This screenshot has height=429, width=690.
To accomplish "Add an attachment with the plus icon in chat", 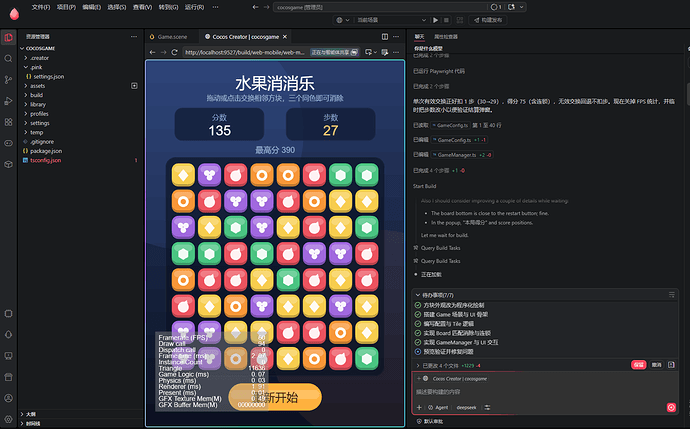I will click(x=419, y=407).
